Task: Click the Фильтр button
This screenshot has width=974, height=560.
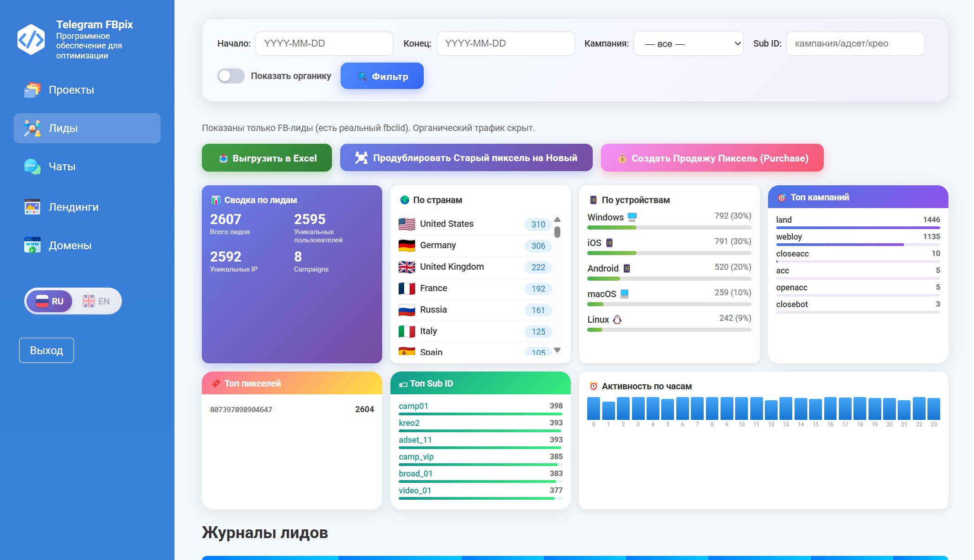Action: (382, 76)
